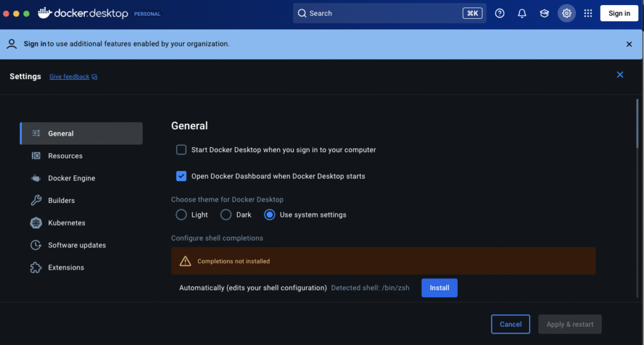
Task: Go to Software updates section
Action: point(77,245)
